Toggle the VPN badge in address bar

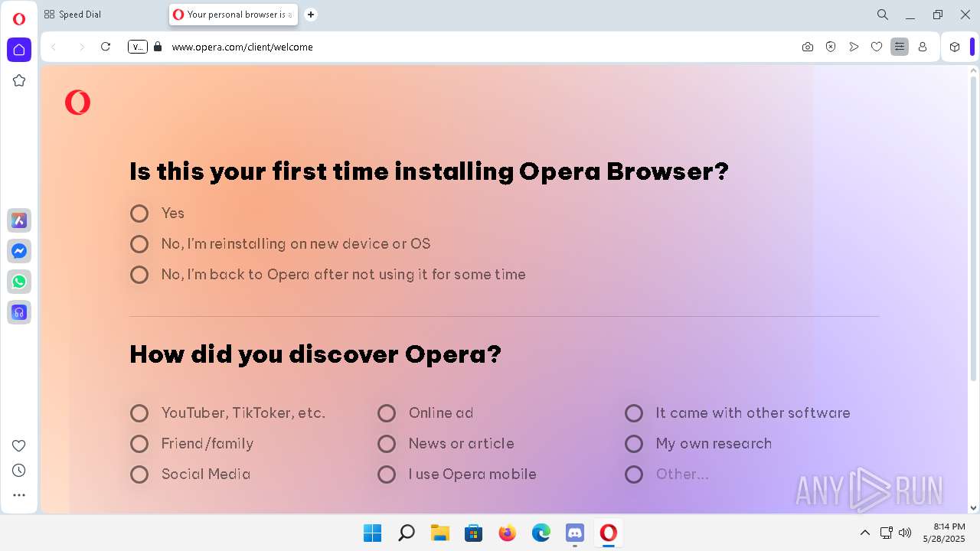click(x=137, y=47)
